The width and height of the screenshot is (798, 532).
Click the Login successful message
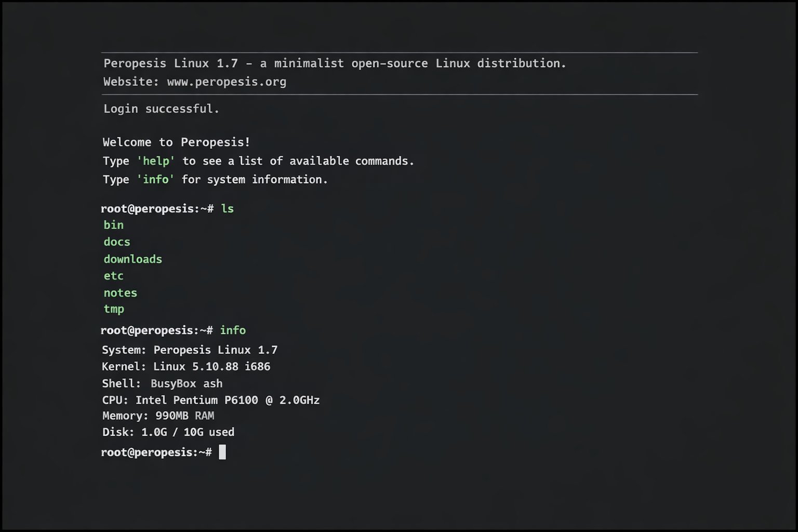pyautogui.click(x=161, y=109)
